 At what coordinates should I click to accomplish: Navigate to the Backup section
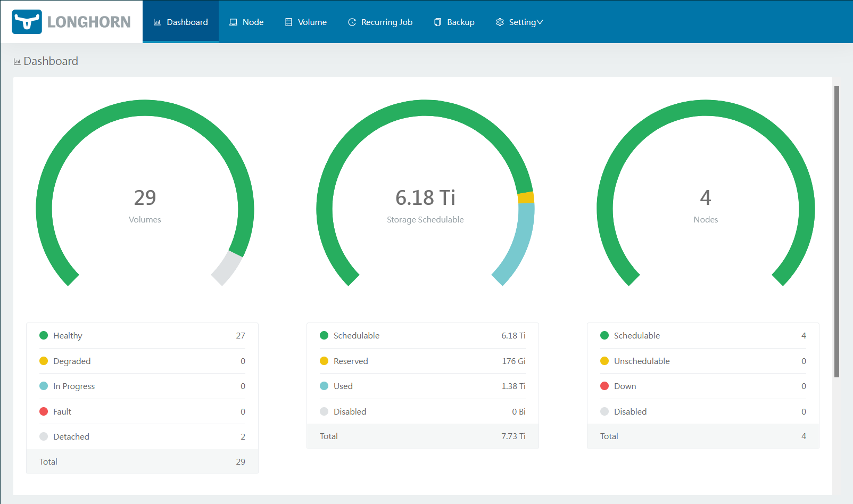tap(454, 22)
